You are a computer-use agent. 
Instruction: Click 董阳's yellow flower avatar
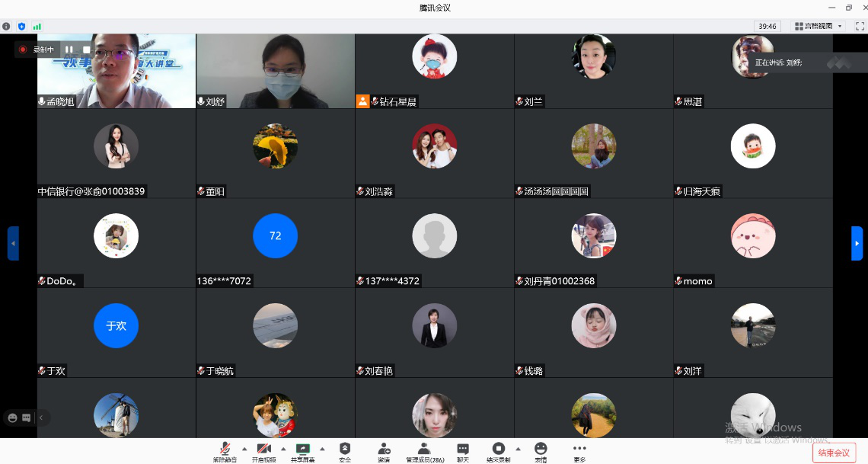click(275, 146)
